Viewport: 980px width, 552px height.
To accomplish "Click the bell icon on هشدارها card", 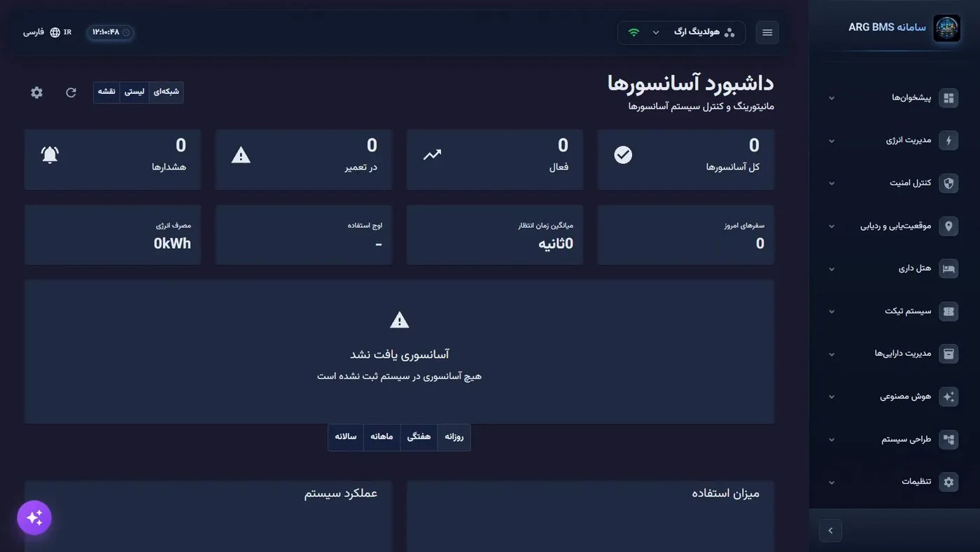I will click(x=50, y=155).
